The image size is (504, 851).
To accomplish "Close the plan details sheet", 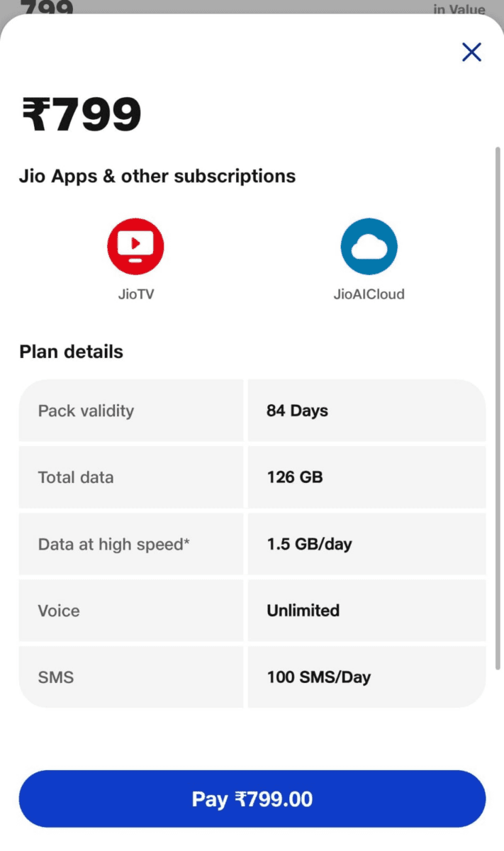I will 471,52.
